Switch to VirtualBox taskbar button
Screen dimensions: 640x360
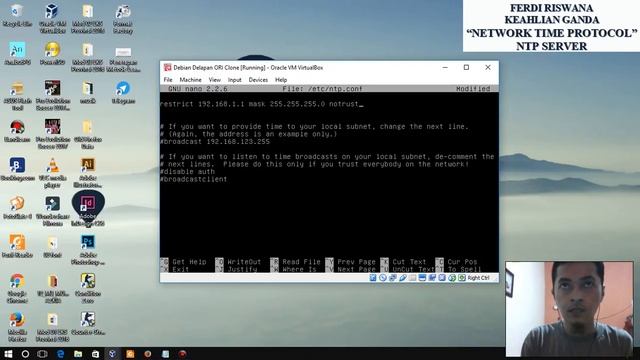[112, 354]
